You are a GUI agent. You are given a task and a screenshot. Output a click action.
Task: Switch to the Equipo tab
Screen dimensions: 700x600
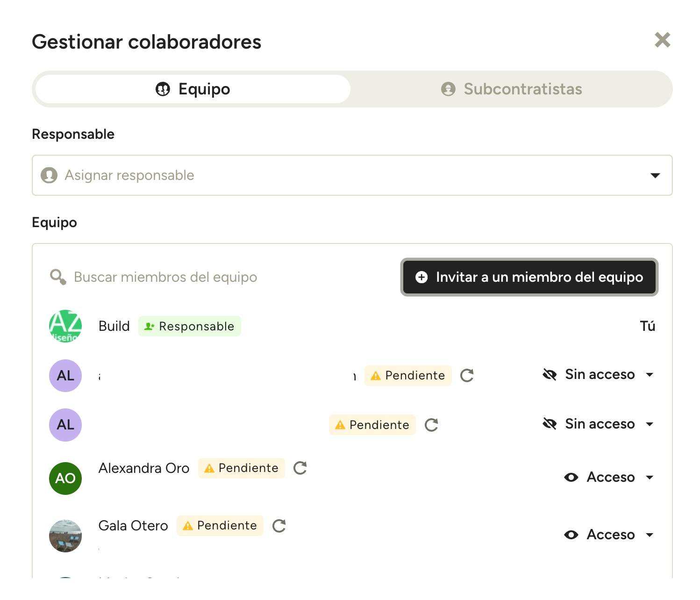pos(193,89)
